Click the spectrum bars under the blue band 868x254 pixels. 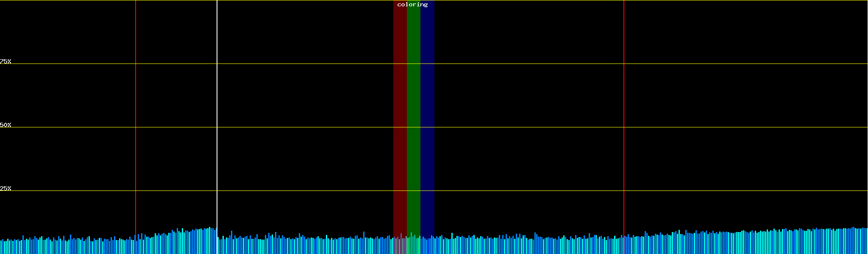pos(427,246)
